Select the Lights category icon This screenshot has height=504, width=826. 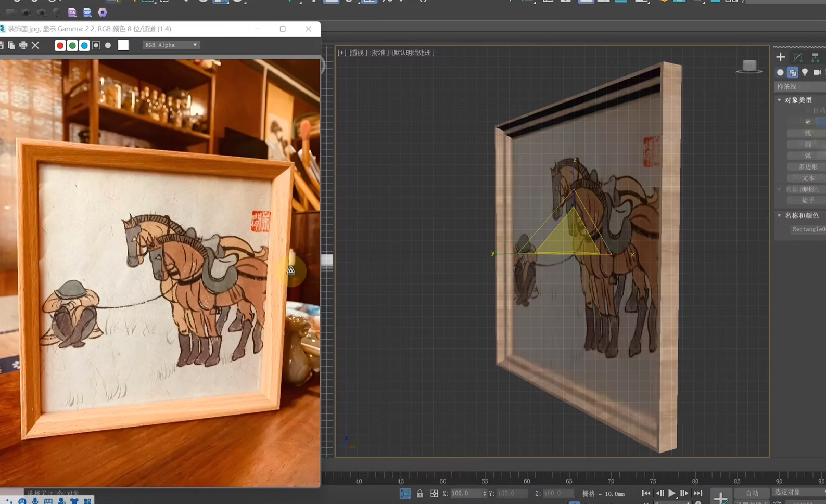[805, 72]
